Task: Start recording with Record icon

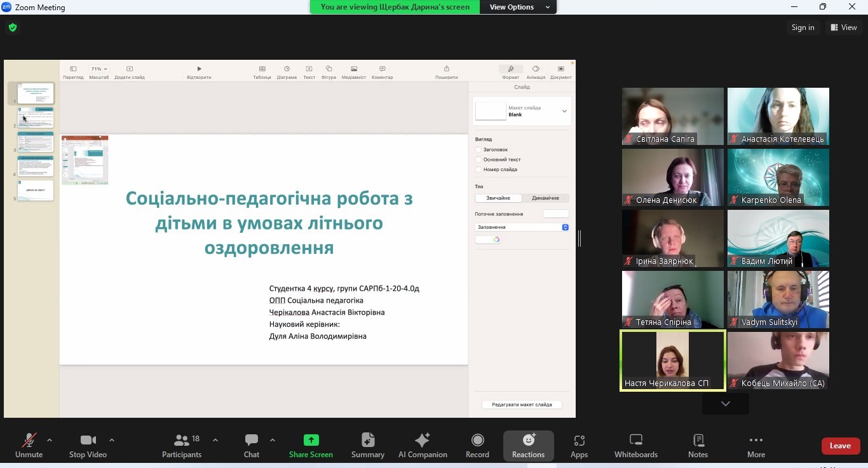Action: coord(477,440)
